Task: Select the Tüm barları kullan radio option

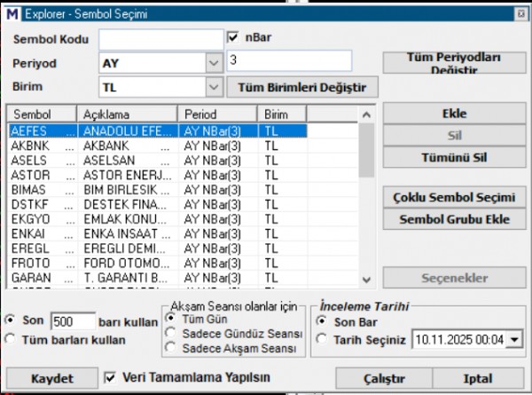Action: click(11, 338)
